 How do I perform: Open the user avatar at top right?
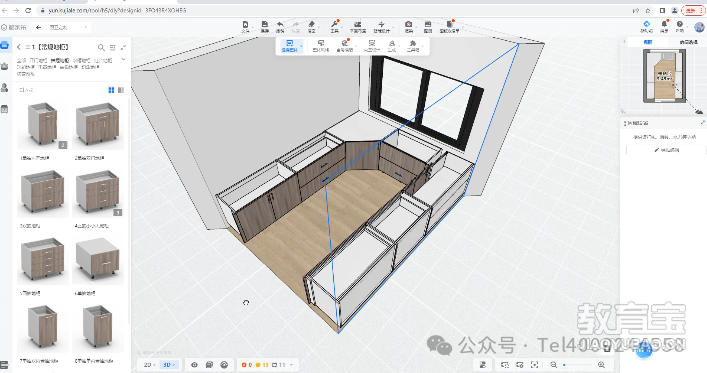coord(699,27)
